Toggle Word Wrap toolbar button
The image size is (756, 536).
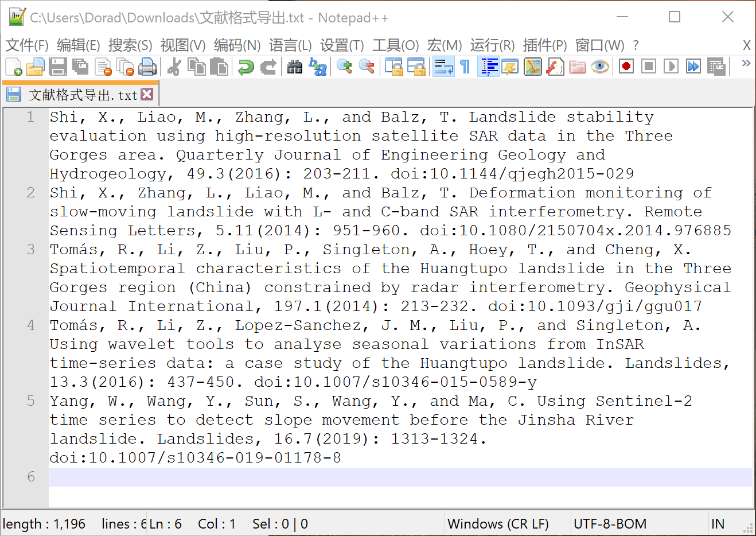click(x=443, y=67)
